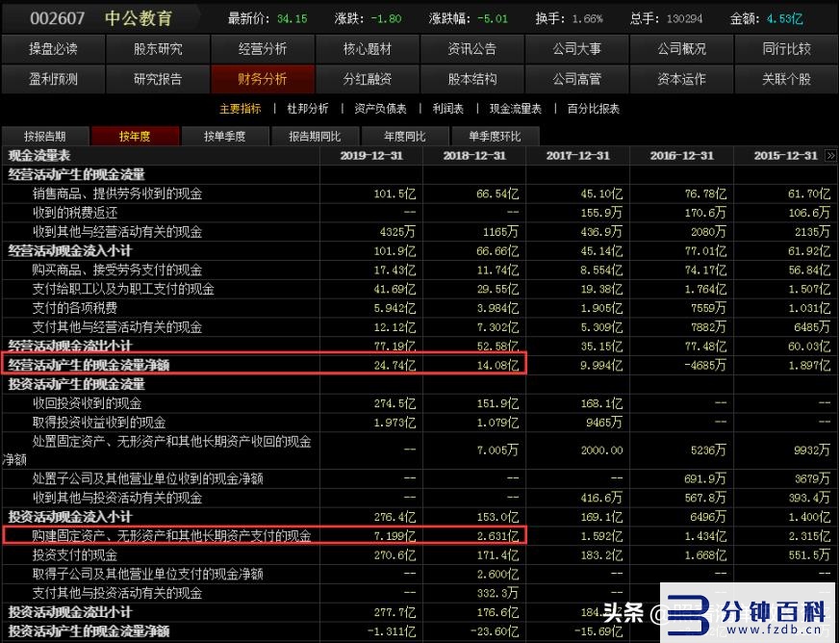This screenshot has height=643, width=840.
Task: Click the 销售商品、提供劳务收到的现金 row label
Action: [x=117, y=194]
